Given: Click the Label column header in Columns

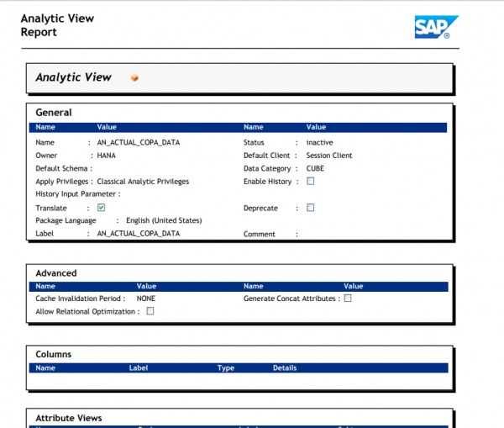Looking at the screenshot, I should click(138, 368).
